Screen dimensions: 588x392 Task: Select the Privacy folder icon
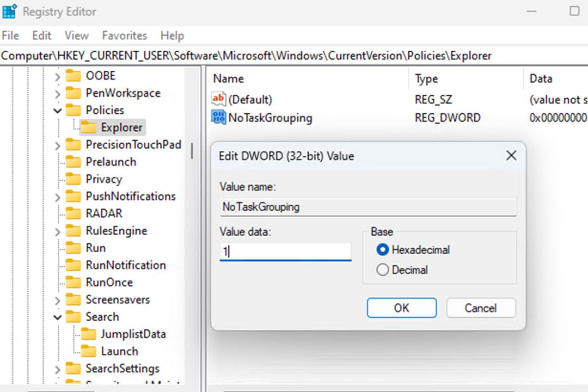pyautogui.click(x=73, y=179)
